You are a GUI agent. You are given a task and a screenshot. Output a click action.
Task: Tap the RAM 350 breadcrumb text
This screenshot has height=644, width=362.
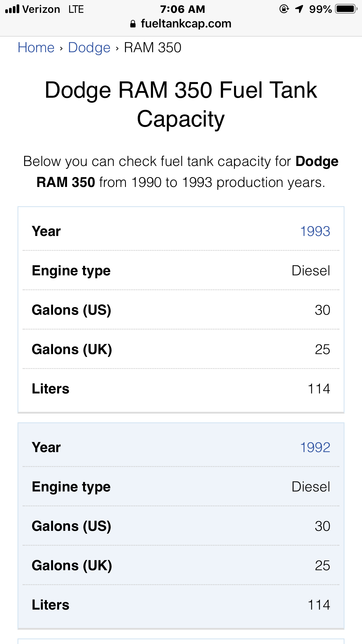pyautogui.click(x=153, y=48)
